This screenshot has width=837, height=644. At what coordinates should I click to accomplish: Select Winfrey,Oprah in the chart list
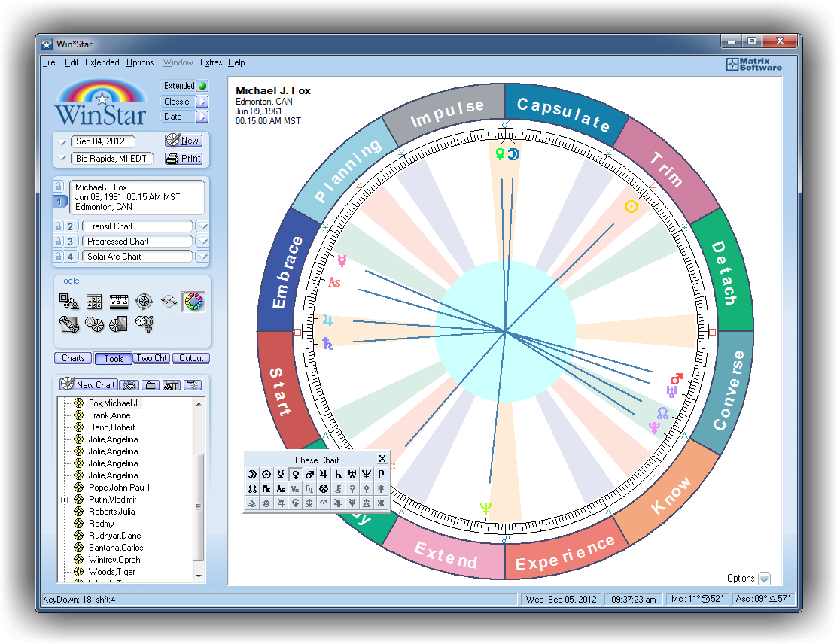pos(114,560)
